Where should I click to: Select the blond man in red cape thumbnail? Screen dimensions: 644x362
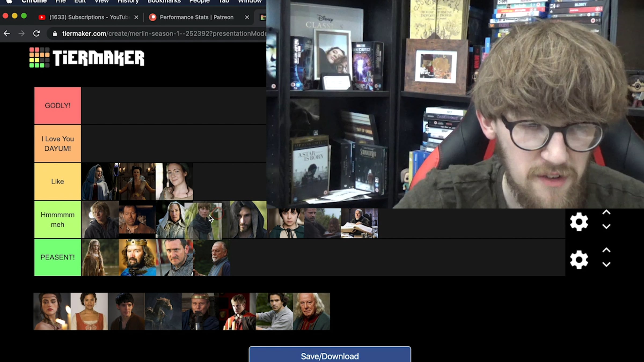tap(237, 312)
